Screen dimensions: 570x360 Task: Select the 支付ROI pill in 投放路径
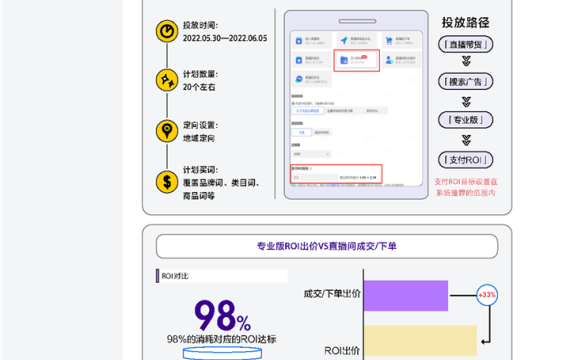click(466, 160)
